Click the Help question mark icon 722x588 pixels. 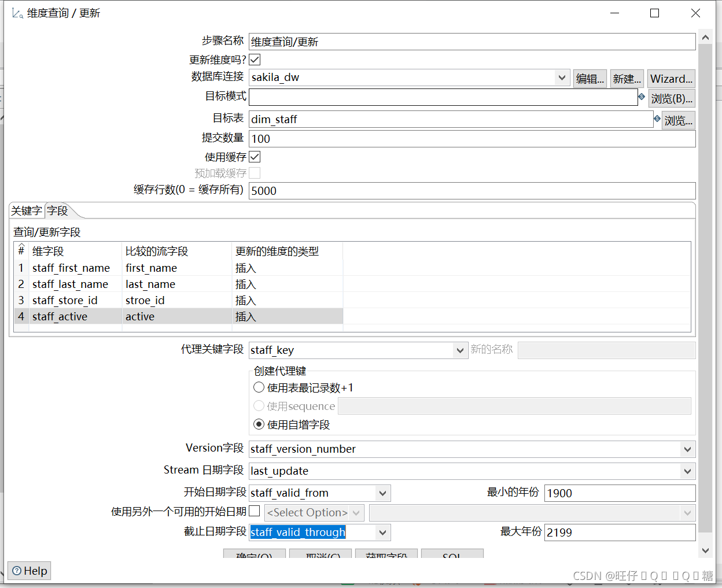17,571
